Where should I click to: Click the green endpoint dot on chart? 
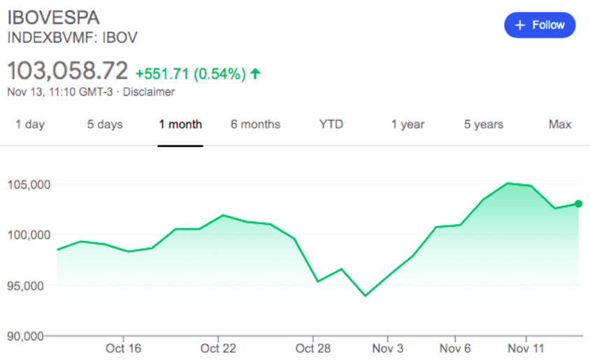579,203
